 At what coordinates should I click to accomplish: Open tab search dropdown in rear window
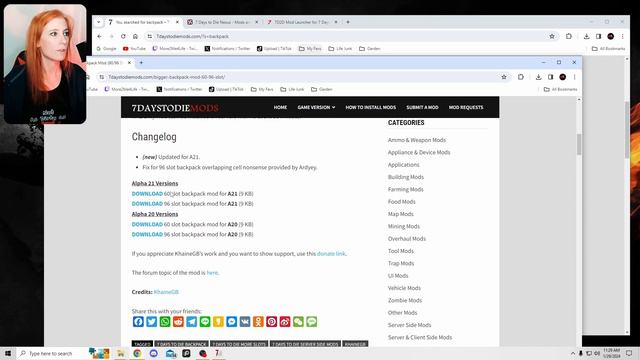pyautogui.click(x=98, y=22)
